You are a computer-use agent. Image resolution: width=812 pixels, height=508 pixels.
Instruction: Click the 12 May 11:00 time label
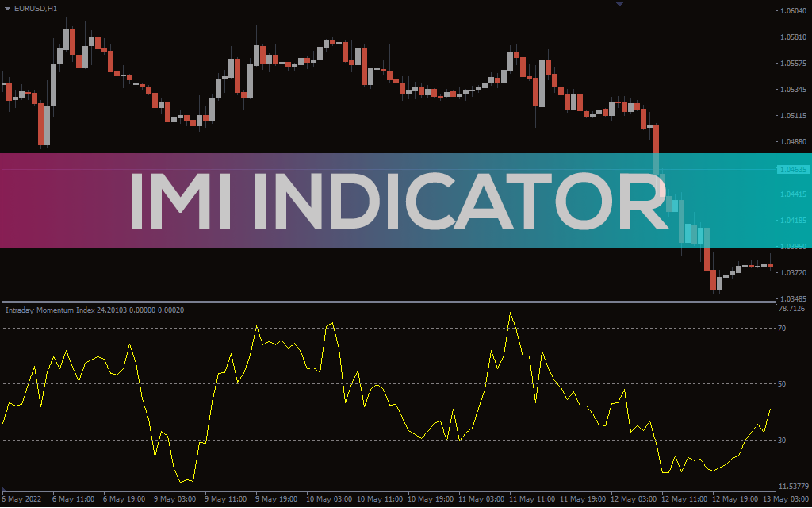pyautogui.click(x=684, y=499)
